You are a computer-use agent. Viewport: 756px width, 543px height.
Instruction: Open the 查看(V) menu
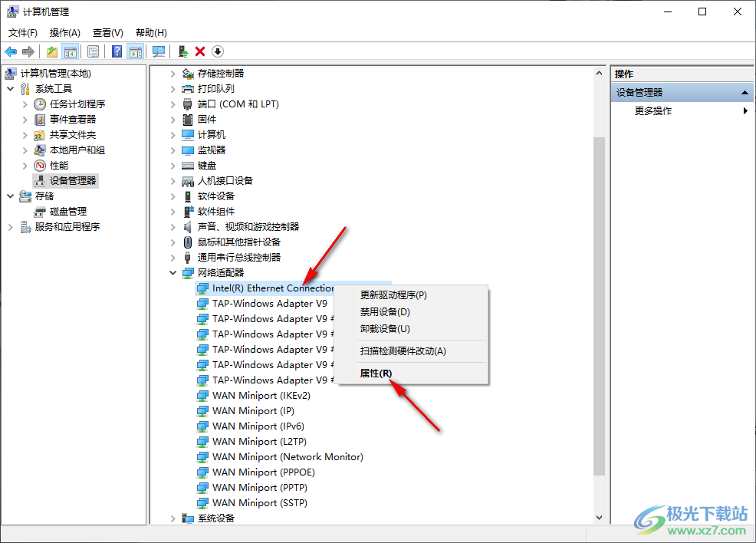click(x=107, y=33)
